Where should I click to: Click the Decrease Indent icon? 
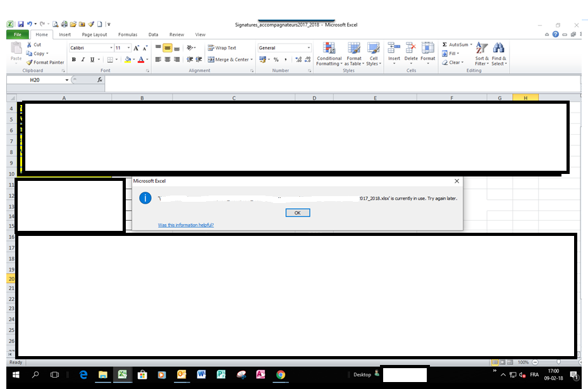pyautogui.click(x=190, y=59)
